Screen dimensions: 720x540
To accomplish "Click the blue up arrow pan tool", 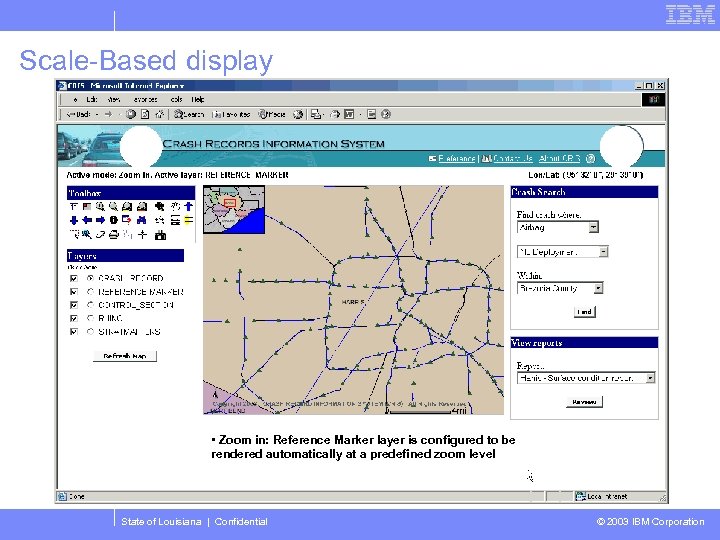I will click(188, 207).
